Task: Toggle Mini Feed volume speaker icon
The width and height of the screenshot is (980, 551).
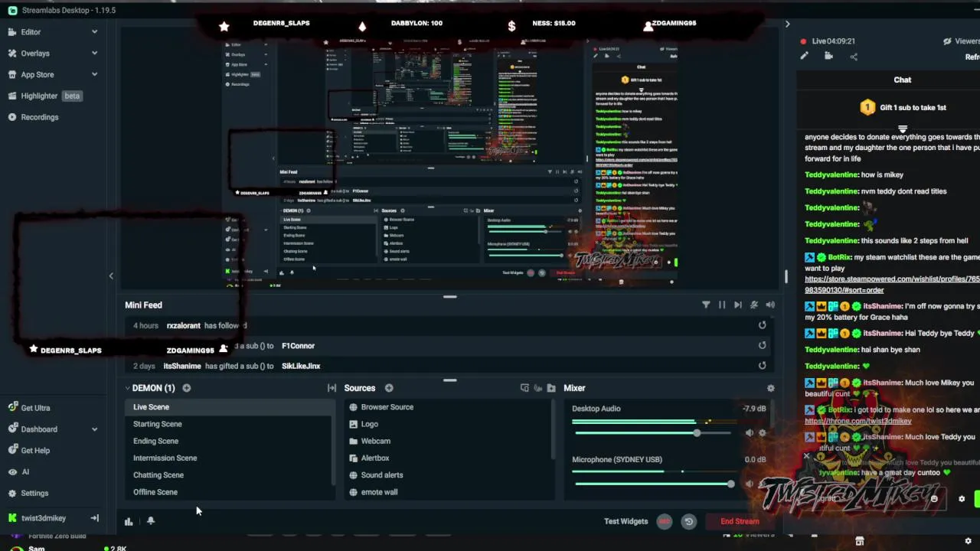Action: [x=770, y=305]
